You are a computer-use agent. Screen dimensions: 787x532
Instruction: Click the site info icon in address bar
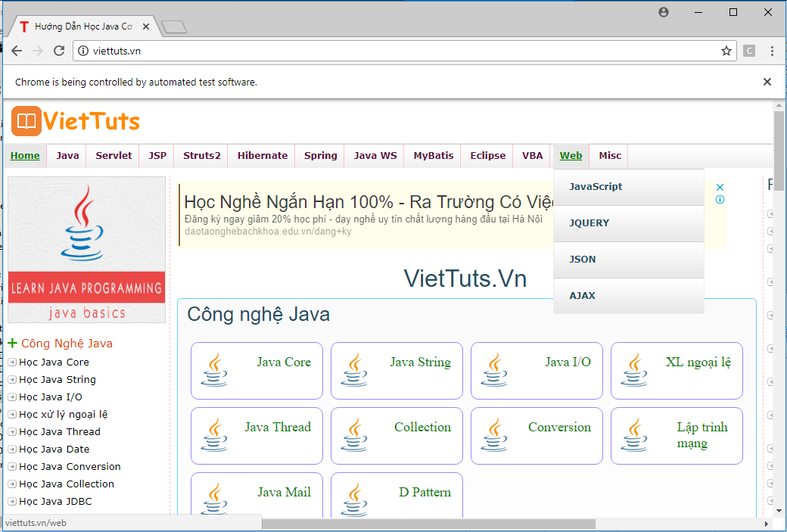83,51
